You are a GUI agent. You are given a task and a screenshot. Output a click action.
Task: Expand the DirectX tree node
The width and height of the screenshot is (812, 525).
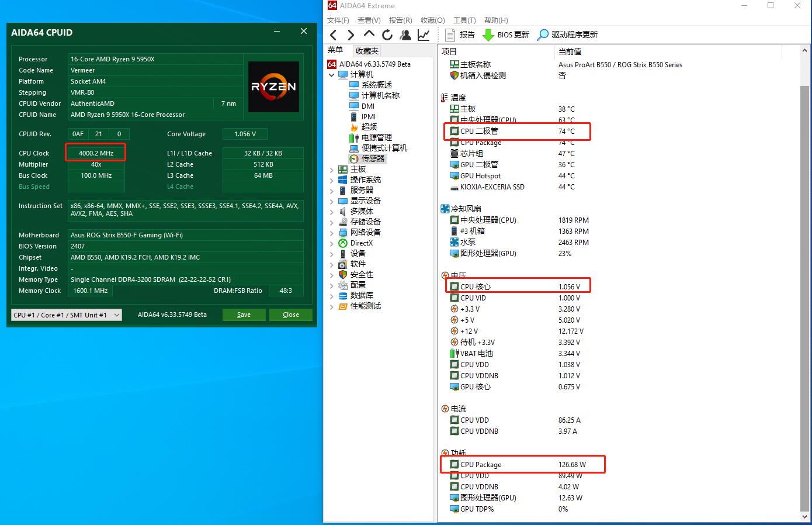(332, 243)
